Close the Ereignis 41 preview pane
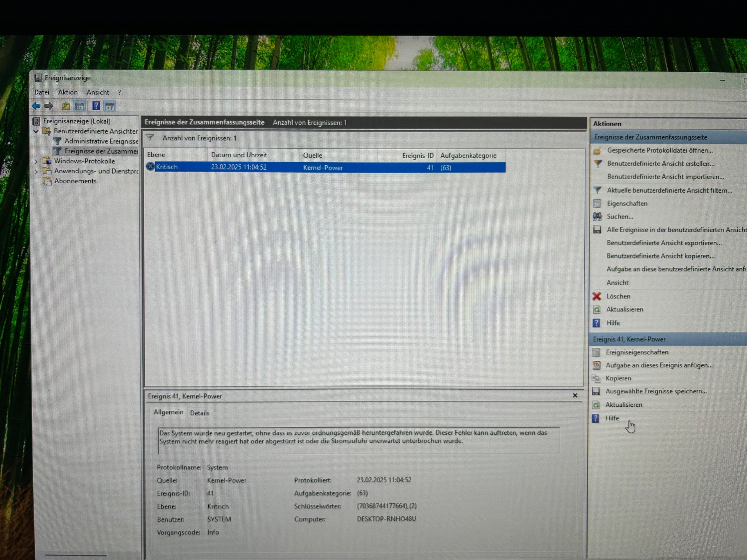This screenshot has width=747, height=560. pos(575,395)
